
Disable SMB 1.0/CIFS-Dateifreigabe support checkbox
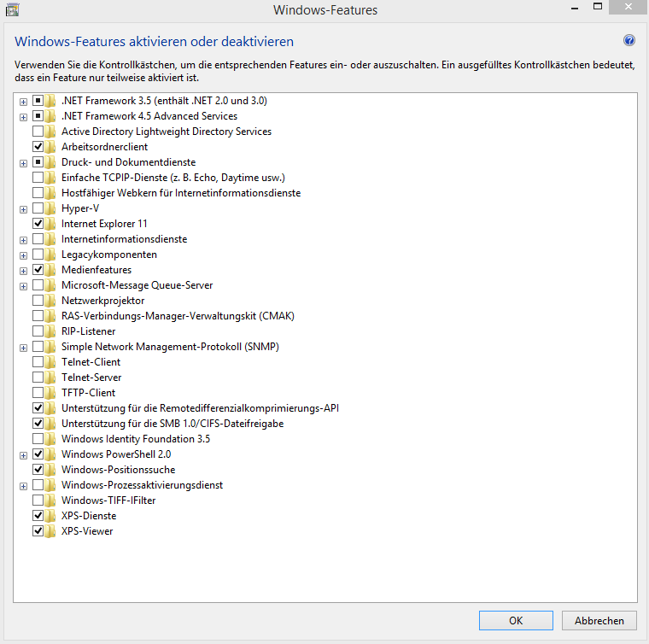pos(38,423)
